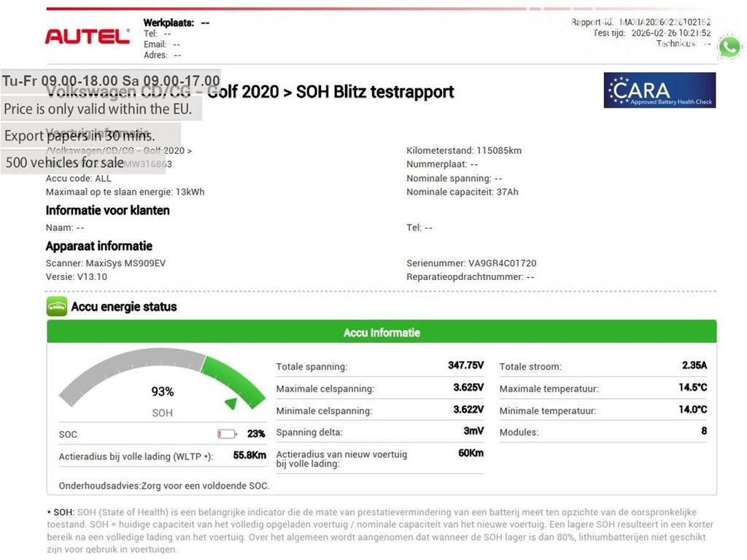Click the red low battery SOC icon
Screen dimensions: 747x560
pos(227,434)
